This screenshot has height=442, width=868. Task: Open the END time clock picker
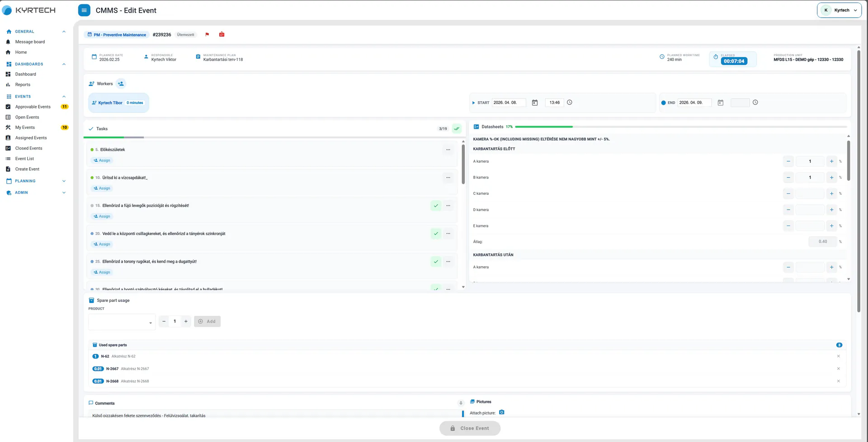755,103
